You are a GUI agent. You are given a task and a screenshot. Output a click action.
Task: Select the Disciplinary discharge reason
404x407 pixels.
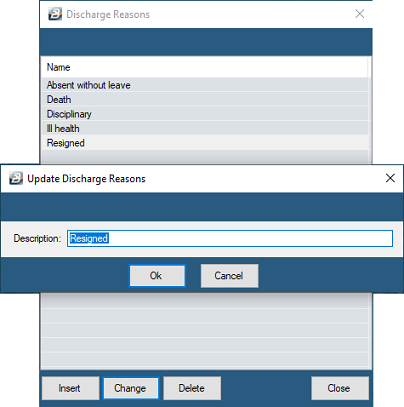pos(205,114)
